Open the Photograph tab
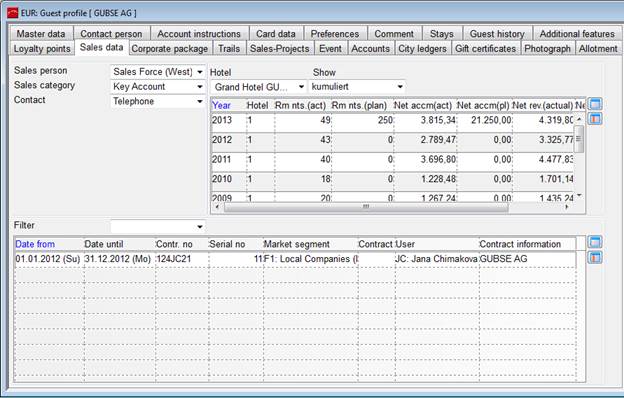This screenshot has width=624, height=398. (548, 49)
